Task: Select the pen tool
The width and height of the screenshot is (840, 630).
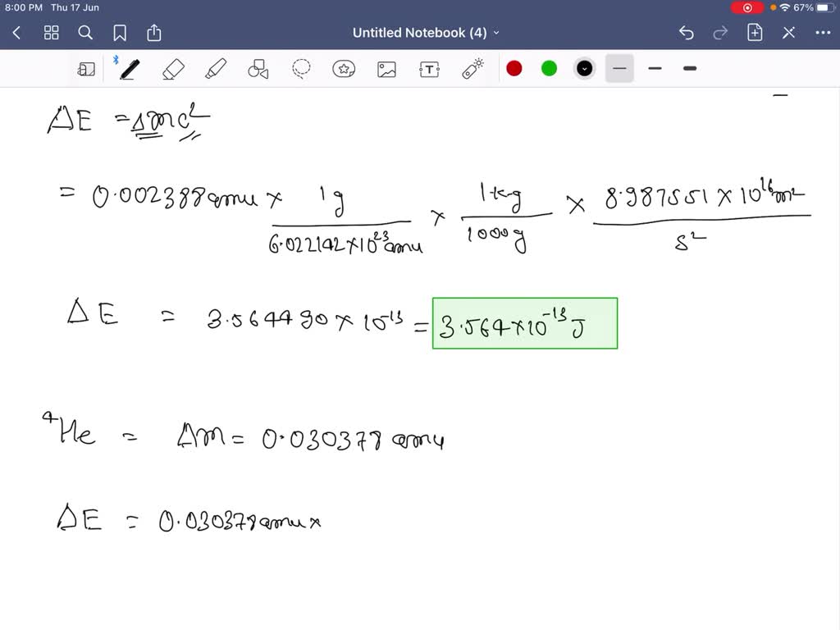Action: click(x=129, y=69)
